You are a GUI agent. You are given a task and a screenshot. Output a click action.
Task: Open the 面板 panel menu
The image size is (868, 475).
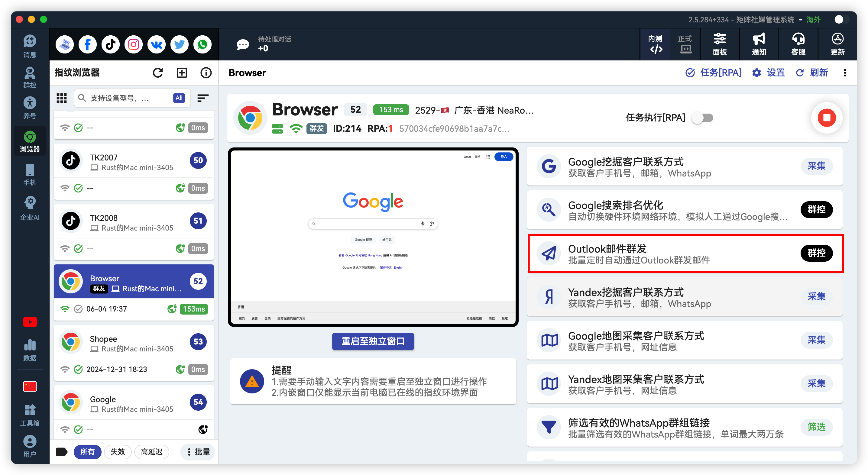click(720, 44)
